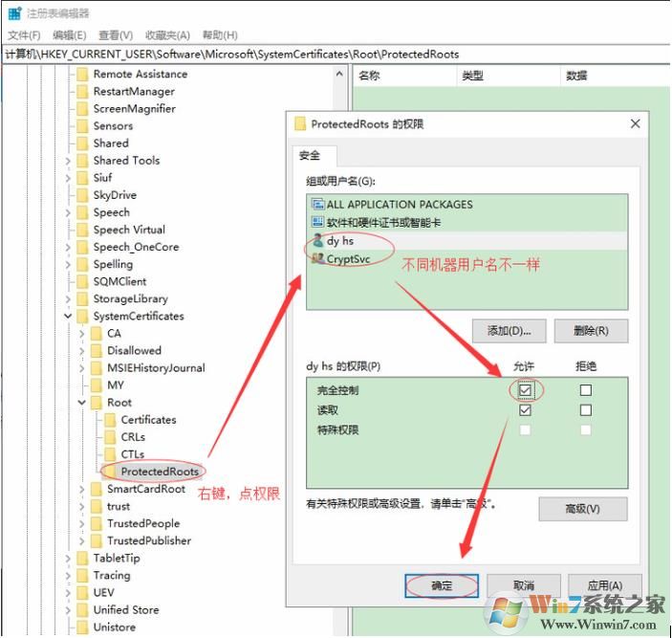Image resolution: width=672 pixels, height=638 pixels.
Task: Click the 添加(D)... button
Action: coord(509,331)
